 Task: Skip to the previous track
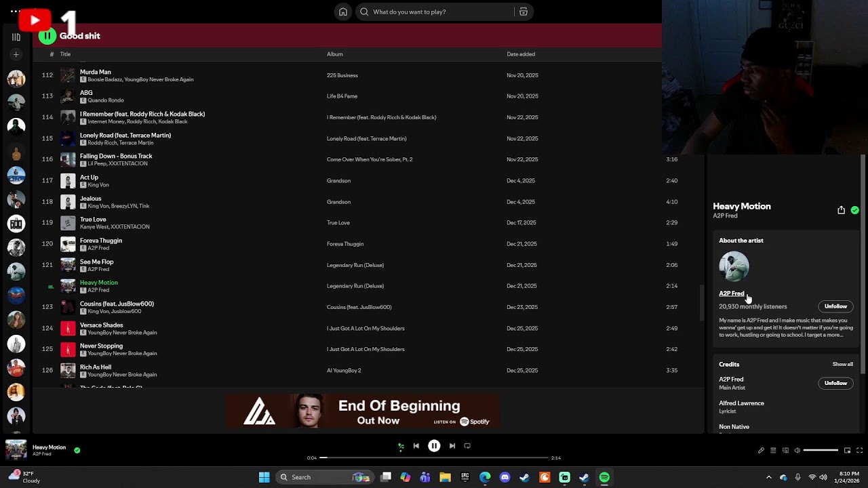point(416,446)
